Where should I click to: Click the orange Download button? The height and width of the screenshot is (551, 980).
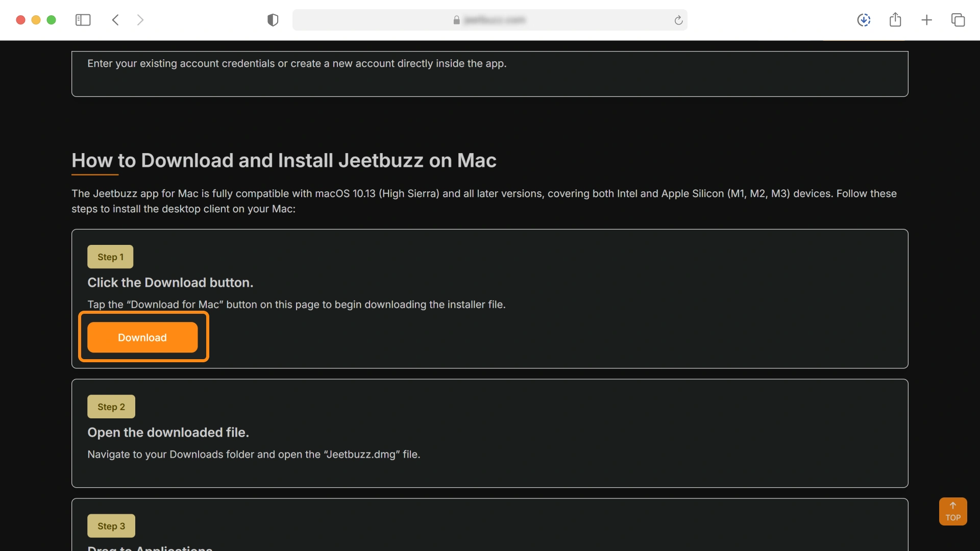click(142, 337)
